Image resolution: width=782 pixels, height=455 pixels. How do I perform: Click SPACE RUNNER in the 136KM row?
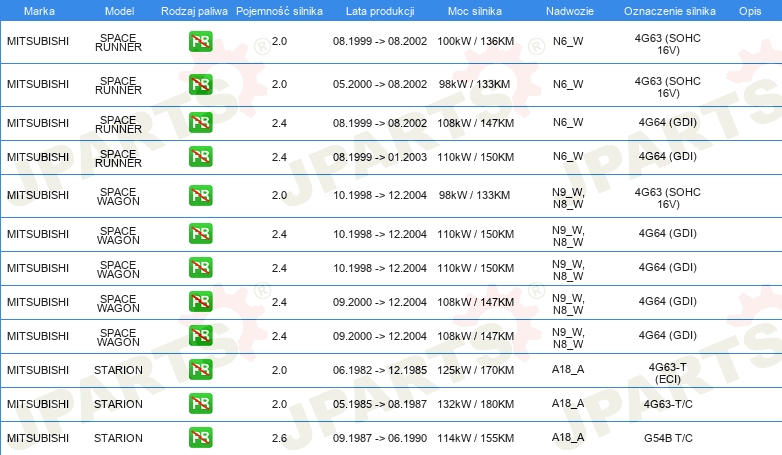118,42
